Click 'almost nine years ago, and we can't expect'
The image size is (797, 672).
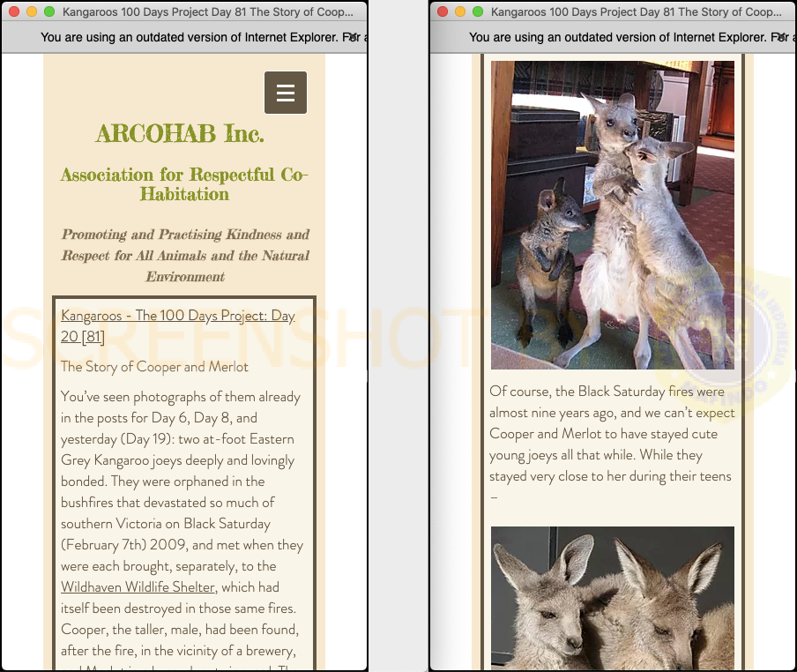tap(612, 413)
